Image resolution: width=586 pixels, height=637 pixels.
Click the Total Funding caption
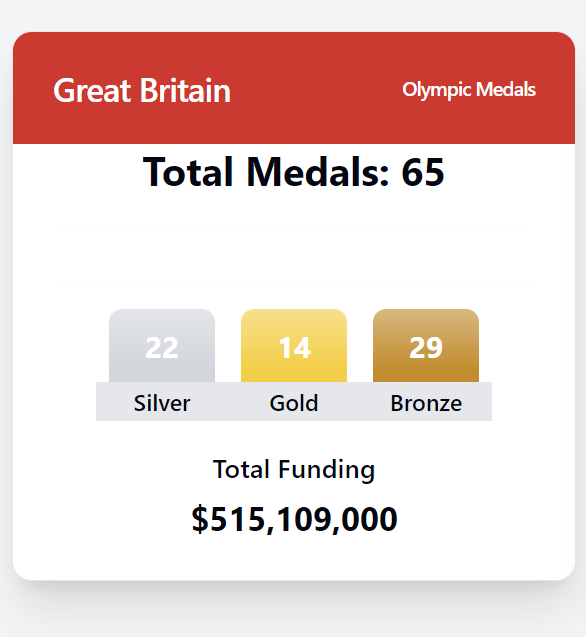point(294,470)
